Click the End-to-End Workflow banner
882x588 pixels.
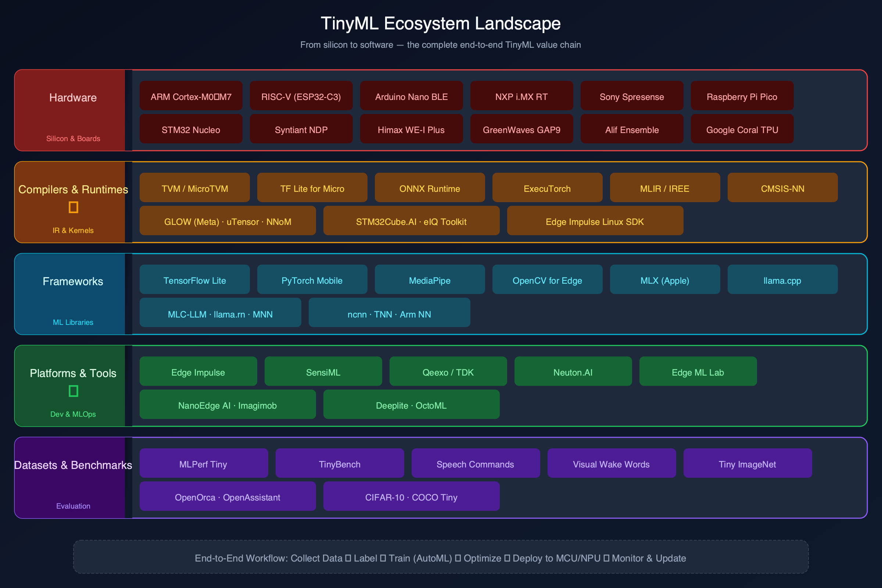tap(441, 556)
